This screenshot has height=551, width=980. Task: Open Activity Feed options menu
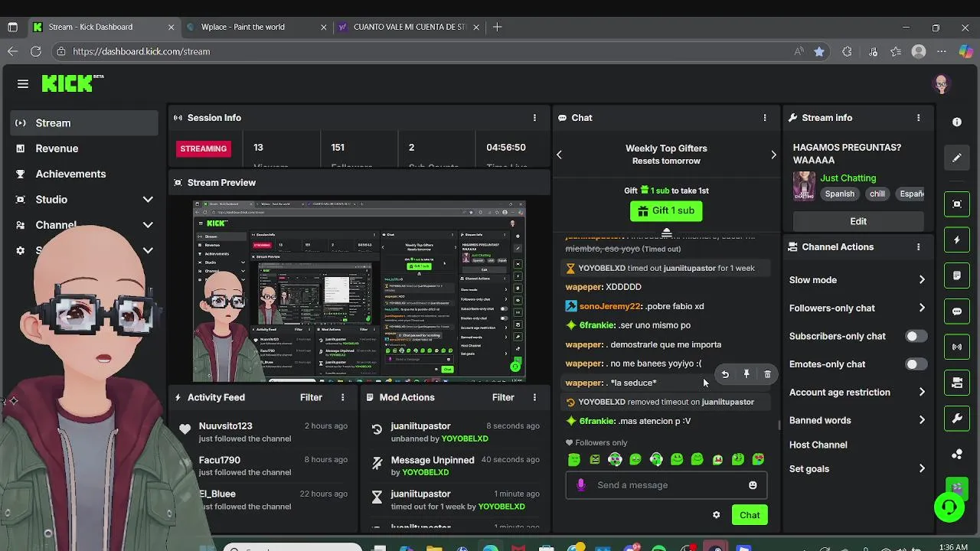click(x=342, y=397)
